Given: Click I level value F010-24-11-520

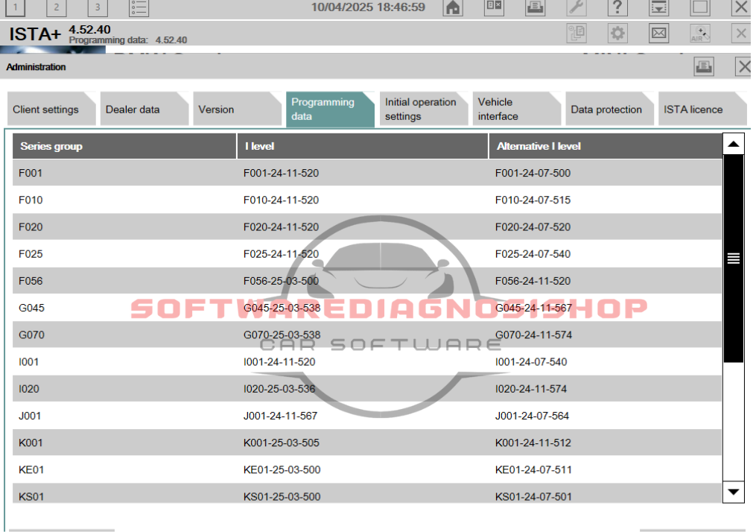Looking at the screenshot, I should [281, 200].
